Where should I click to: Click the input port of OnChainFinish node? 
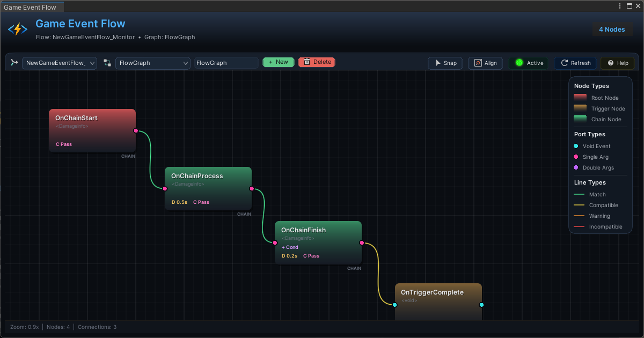[275, 243]
